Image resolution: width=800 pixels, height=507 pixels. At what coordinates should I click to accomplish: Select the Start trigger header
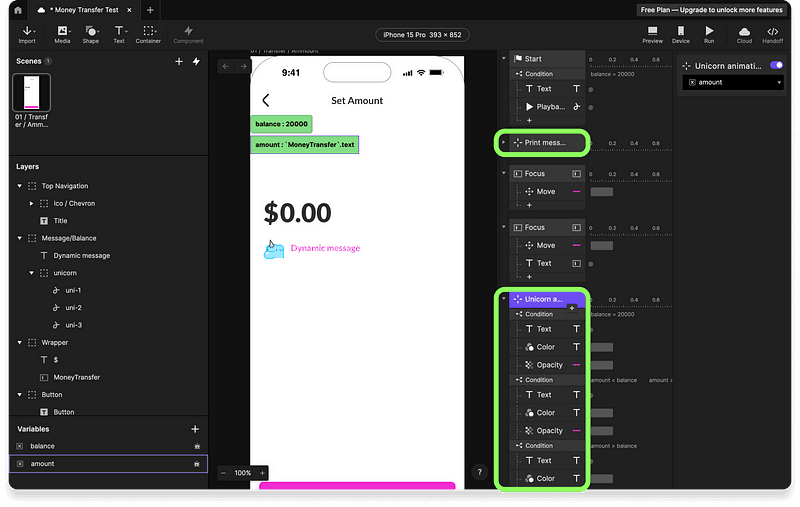[x=547, y=59]
